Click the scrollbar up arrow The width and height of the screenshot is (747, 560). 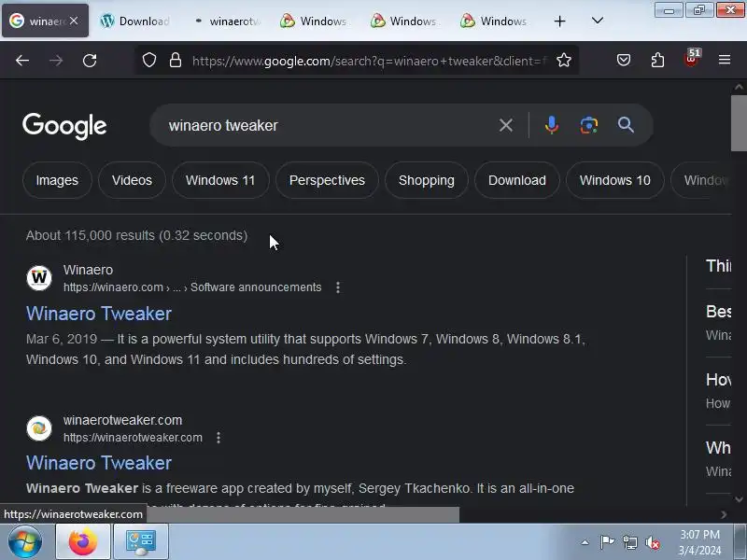pyautogui.click(x=739, y=87)
